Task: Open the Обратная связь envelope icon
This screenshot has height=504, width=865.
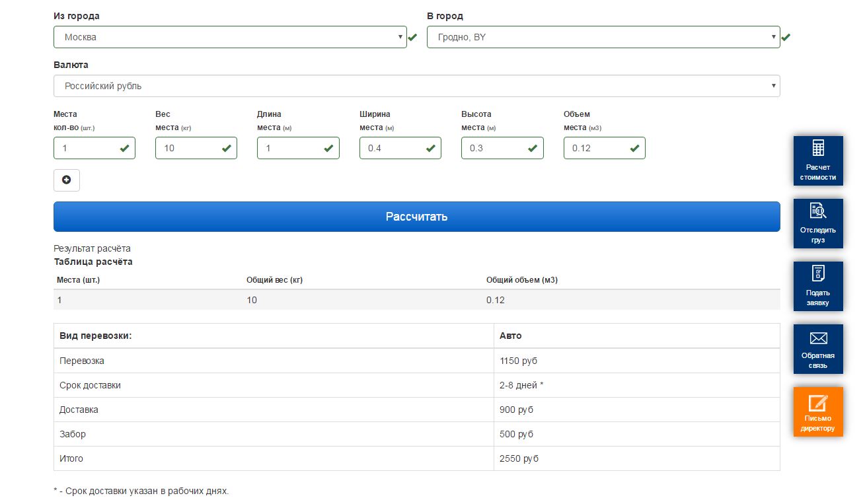Action: click(818, 338)
